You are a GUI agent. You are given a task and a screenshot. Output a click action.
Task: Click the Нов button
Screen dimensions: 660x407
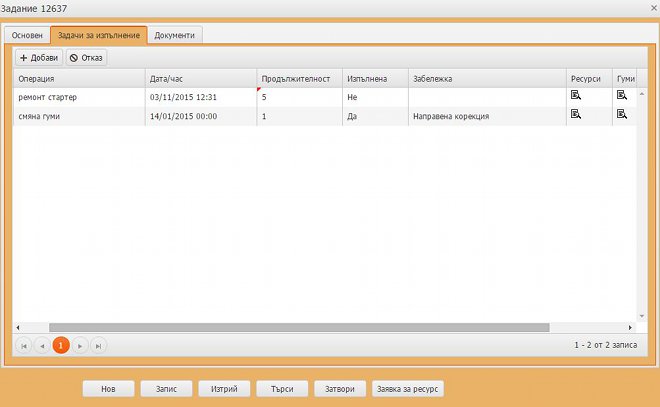(108, 389)
